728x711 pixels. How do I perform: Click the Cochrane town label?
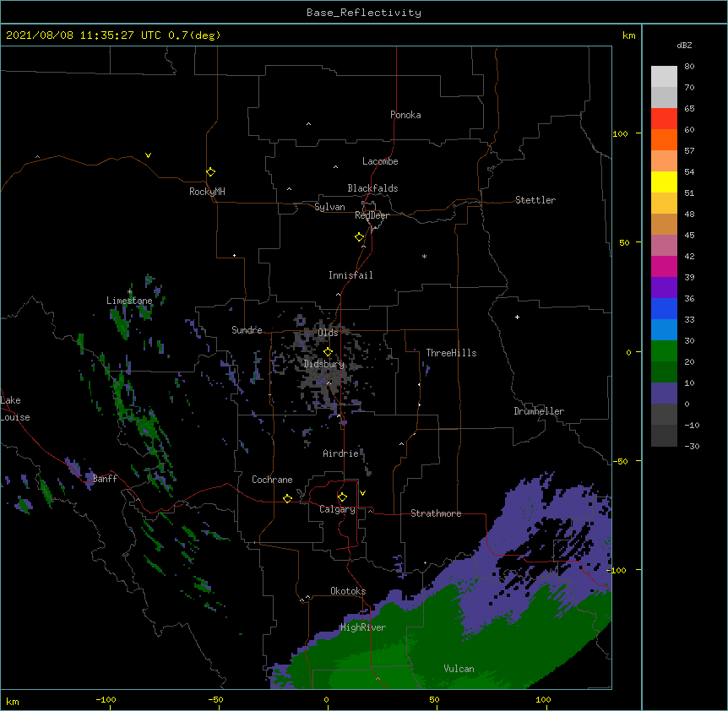coord(272,480)
